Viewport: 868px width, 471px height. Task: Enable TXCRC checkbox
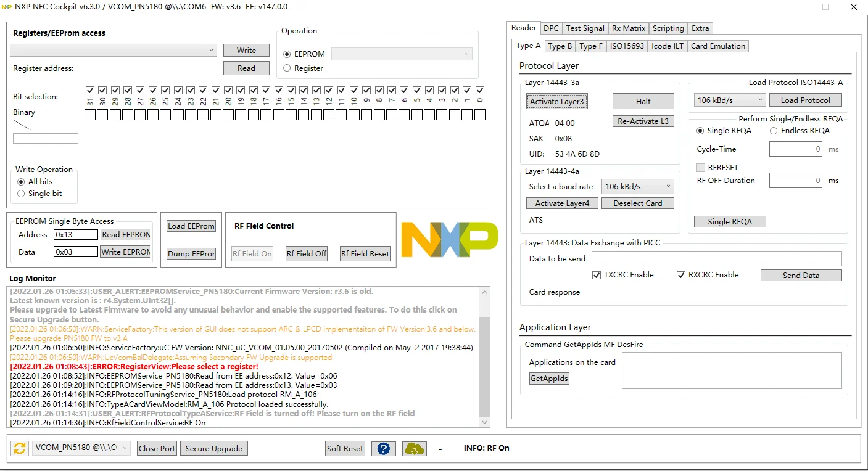pos(597,275)
